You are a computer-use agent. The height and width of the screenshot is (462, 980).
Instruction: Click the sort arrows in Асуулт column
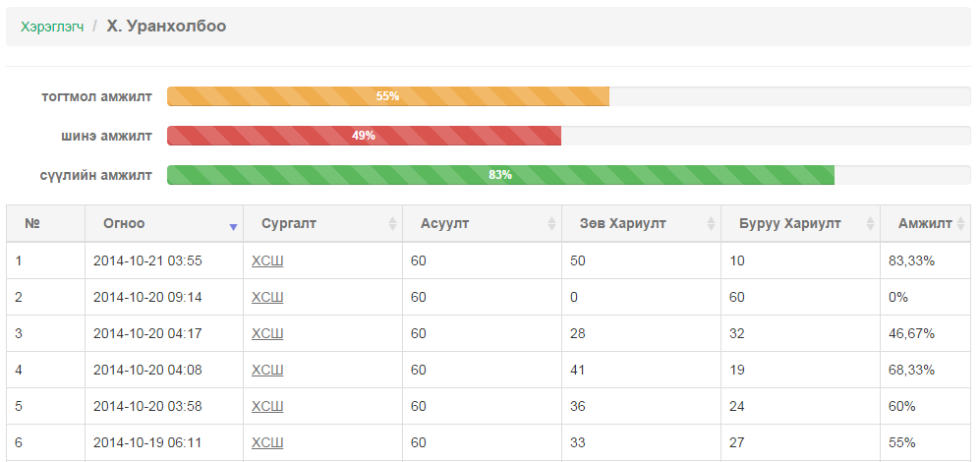click(x=551, y=223)
